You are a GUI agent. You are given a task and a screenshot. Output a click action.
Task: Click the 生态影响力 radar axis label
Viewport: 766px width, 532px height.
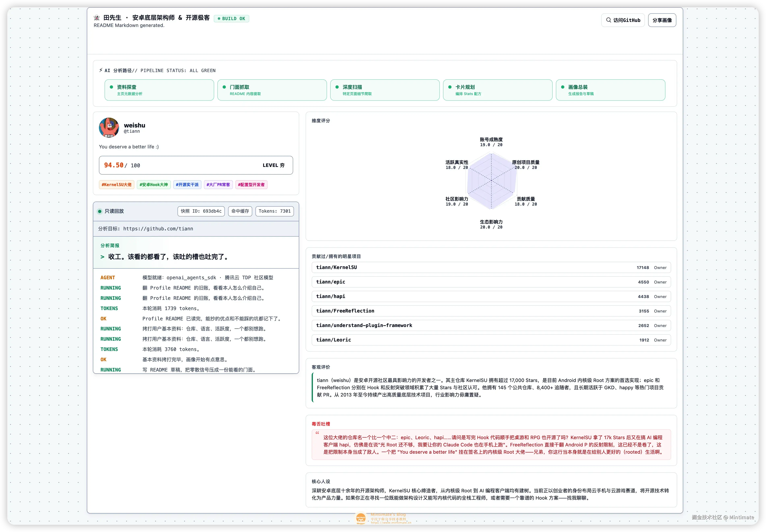tap(491, 222)
